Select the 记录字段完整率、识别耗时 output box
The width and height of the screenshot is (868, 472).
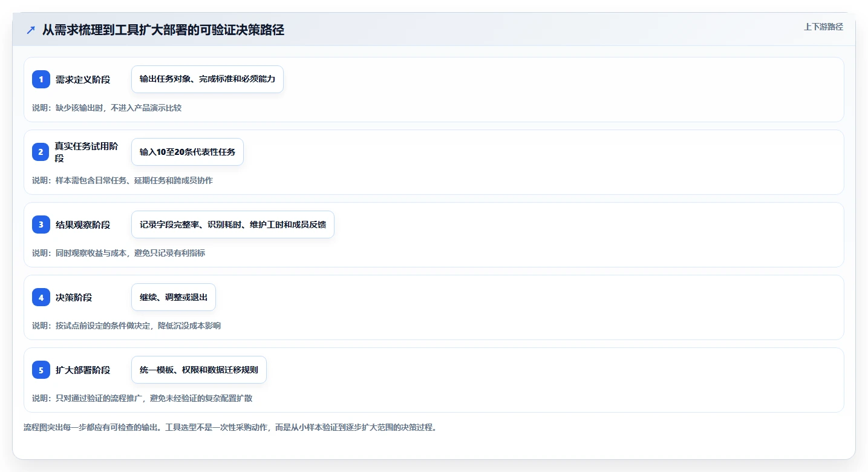click(x=233, y=225)
